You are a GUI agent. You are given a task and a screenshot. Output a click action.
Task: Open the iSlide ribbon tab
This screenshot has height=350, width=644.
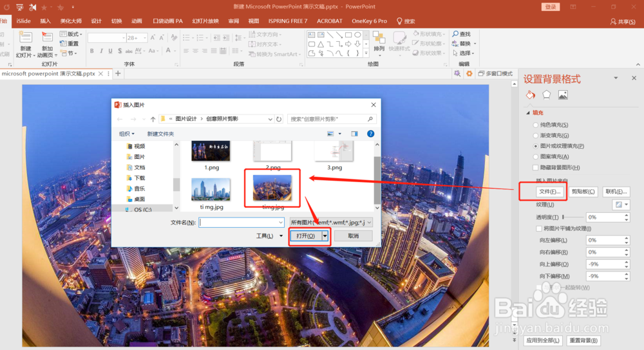click(x=23, y=21)
